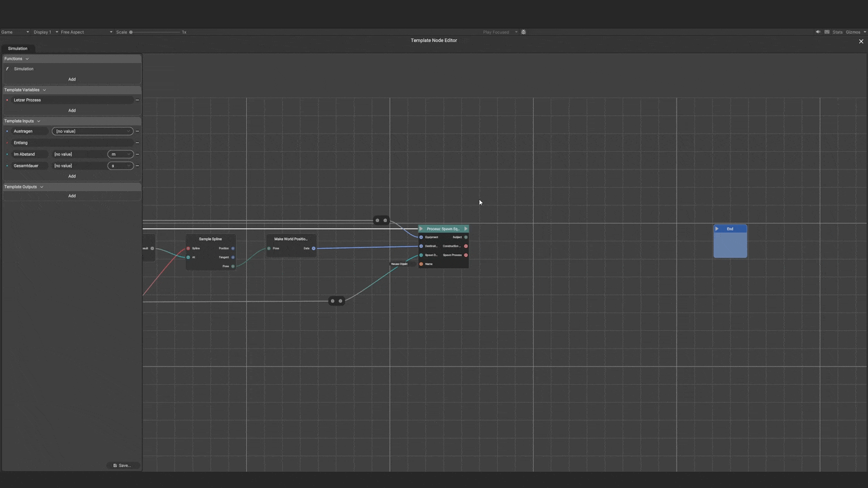The height and width of the screenshot is (488, 868).
Task: Toggle the keyboard shortcuts icon near Stats
Action: tap(827, 32)
